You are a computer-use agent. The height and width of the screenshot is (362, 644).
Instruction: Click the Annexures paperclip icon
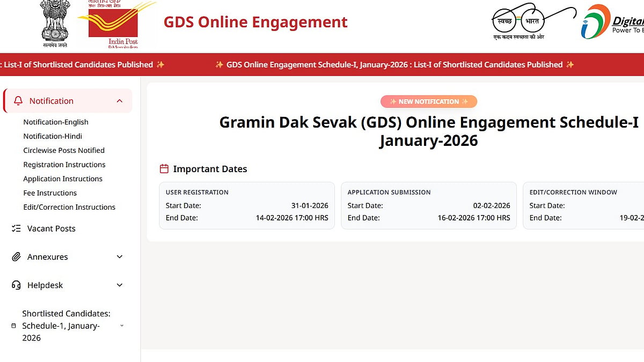(x=16, y=257)
